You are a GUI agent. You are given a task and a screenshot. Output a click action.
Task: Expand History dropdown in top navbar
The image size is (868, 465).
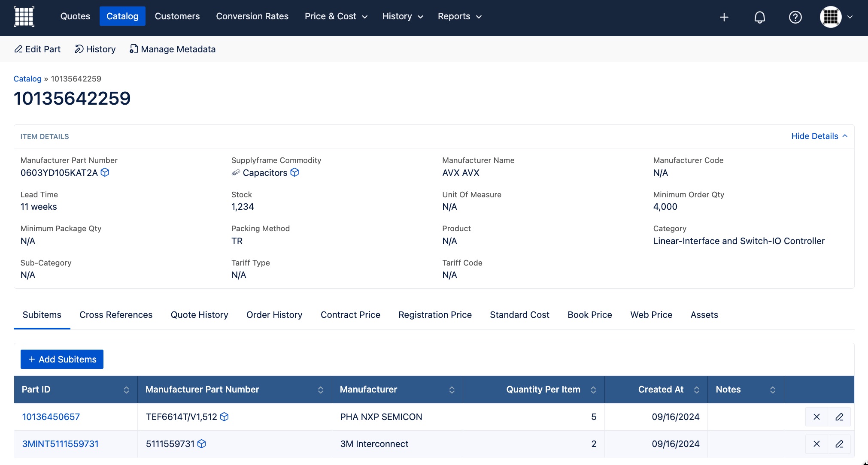(403, 16)
